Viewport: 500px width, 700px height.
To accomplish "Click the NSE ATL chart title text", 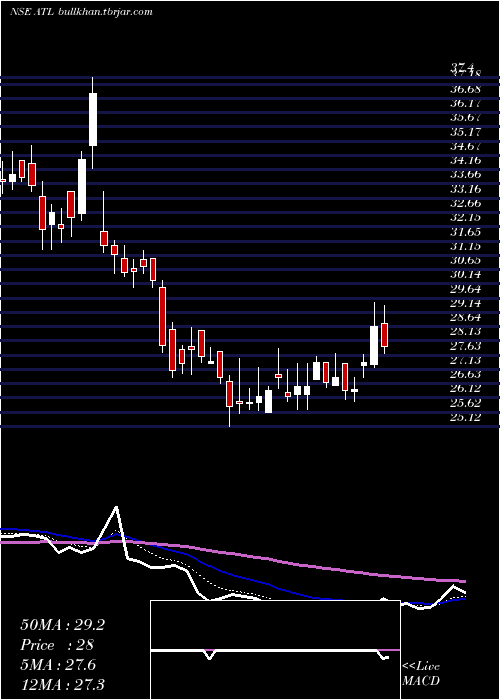I will coord(81,12).
